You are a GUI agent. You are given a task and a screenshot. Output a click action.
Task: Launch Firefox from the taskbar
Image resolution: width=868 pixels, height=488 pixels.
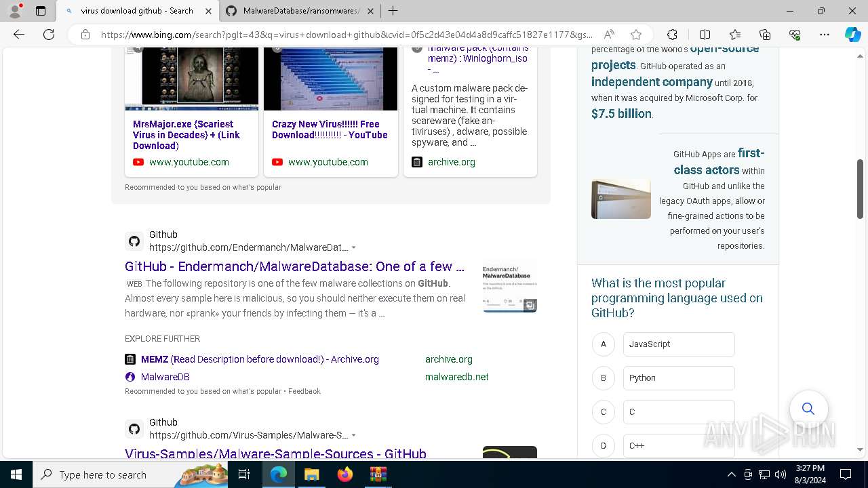[344, 474]
